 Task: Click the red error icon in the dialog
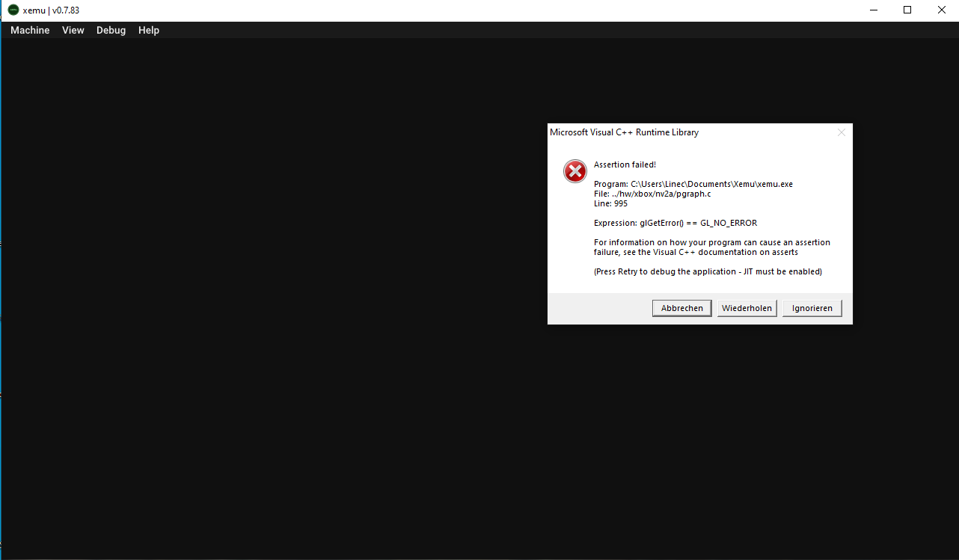pos(575,170)
